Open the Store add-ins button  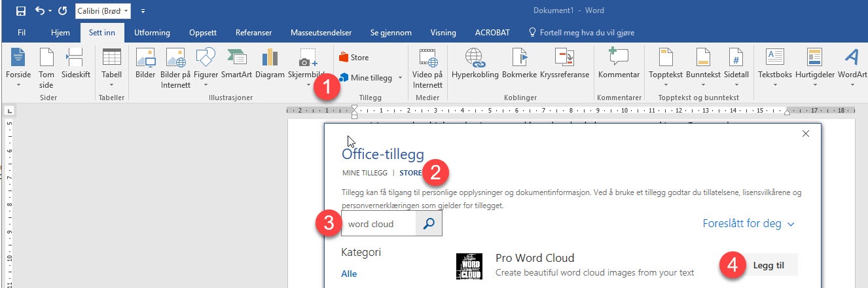[x=354, y=58]
